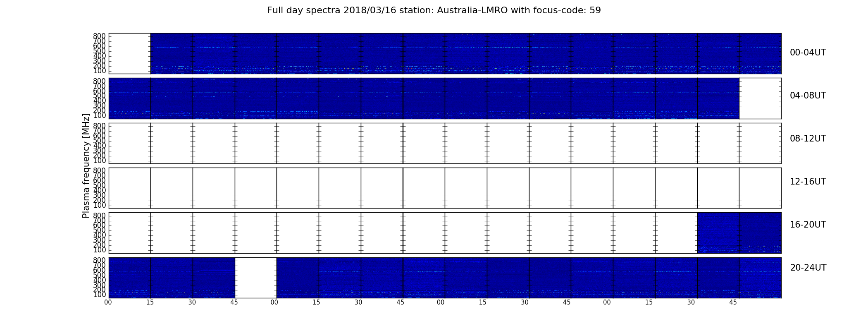Select the 04-08UT row label
The height and width of the screenshot is (331, 868).
(x=808, y=96)
